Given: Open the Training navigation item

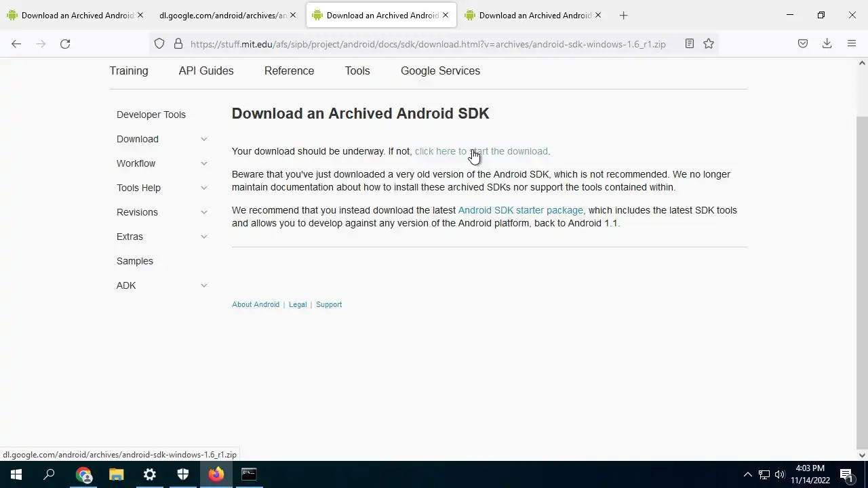Looking at the screenshot, I should [129, 70].
